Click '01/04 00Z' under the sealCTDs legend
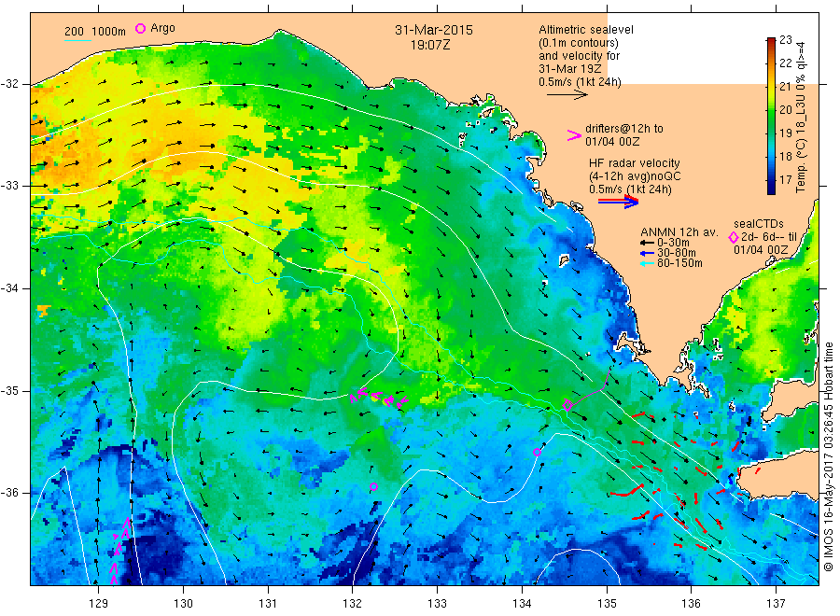The width and height of the screenshot is (840, 616). [x=762, y=249]
